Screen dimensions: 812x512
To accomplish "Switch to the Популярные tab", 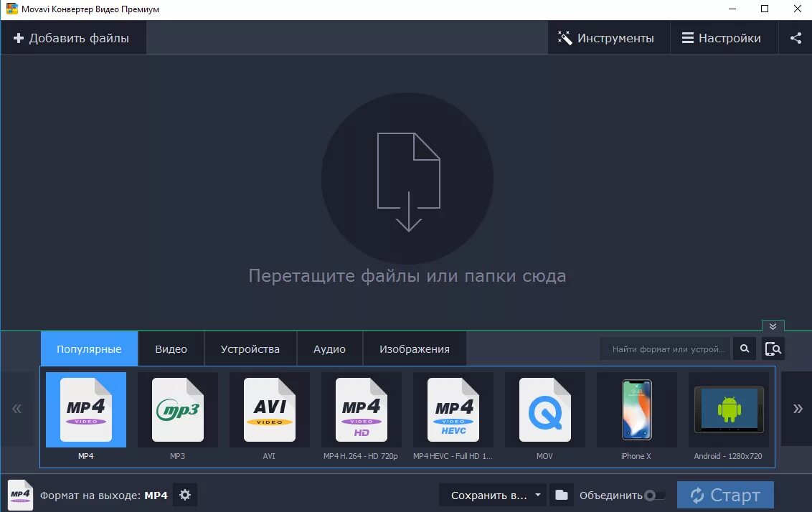I will [x=89, y=349].
